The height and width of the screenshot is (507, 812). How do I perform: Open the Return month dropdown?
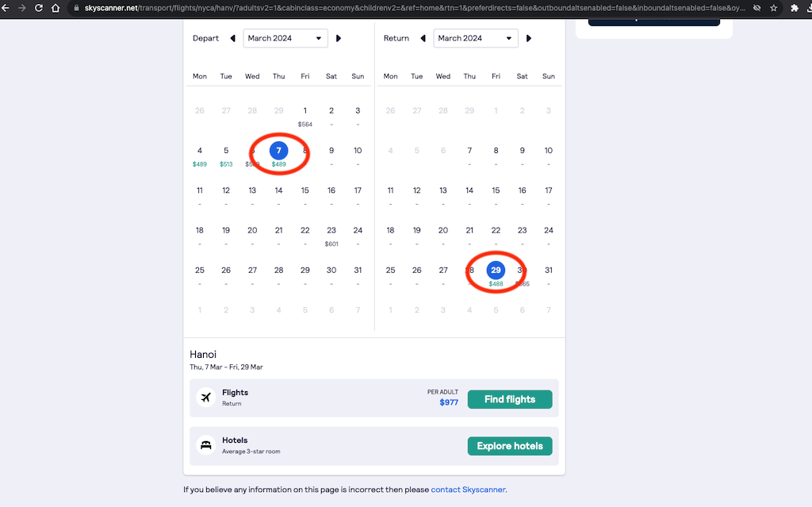click(x=476, y=37)
